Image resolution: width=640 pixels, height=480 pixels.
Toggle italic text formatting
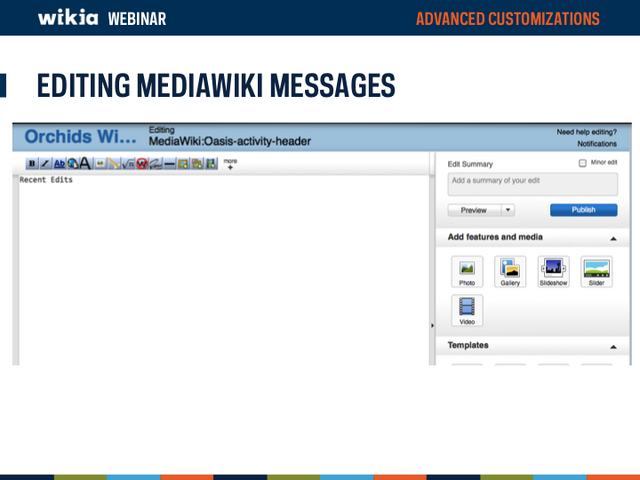click(x=46, y=164)
